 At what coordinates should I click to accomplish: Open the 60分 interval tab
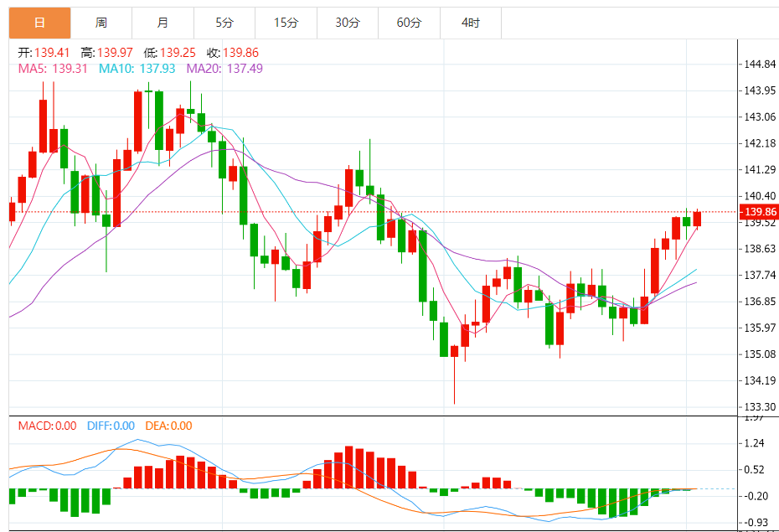tap(410, 23)
